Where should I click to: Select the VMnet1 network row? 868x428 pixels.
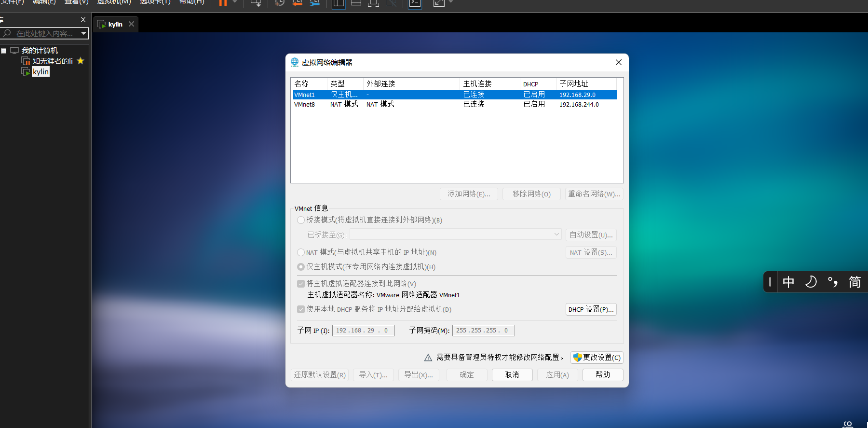[x=455, y=95]
